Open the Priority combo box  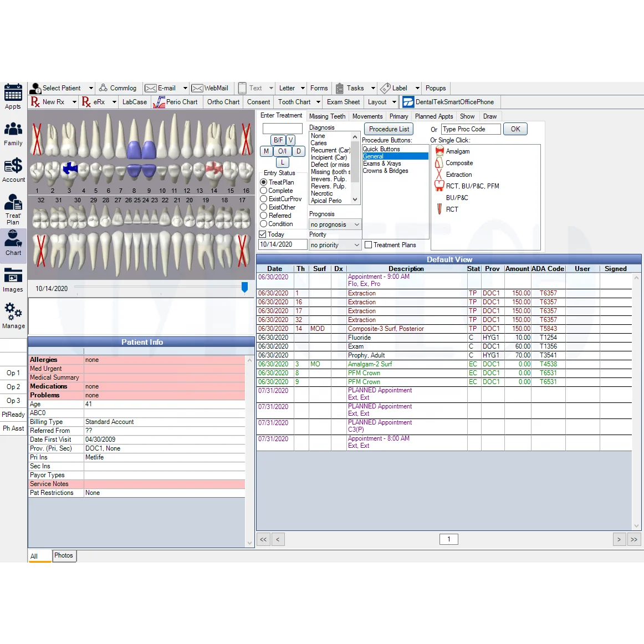click(335, 245)
